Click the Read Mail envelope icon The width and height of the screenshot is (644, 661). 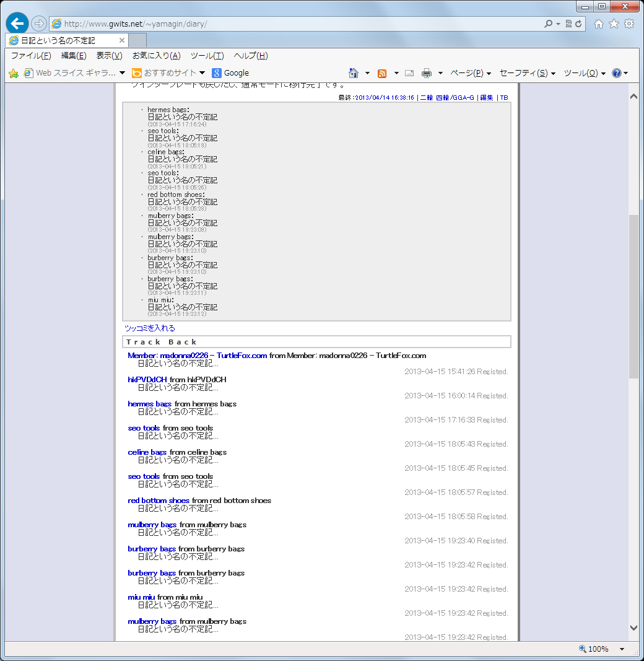(x=409, y=73)
